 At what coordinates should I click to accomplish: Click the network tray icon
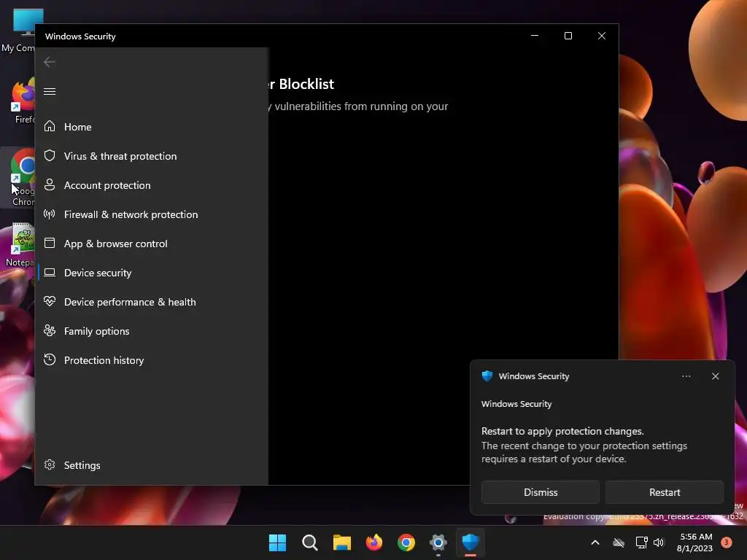(x=641, y=542)
